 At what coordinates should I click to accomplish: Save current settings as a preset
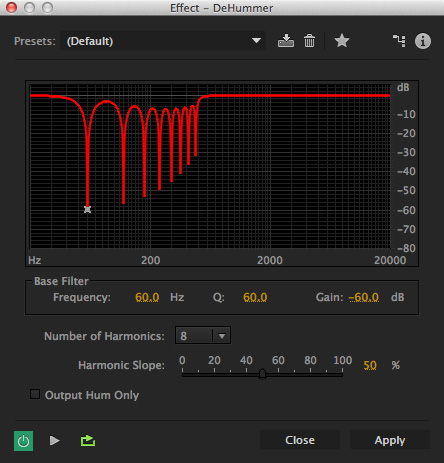point(286,41)
